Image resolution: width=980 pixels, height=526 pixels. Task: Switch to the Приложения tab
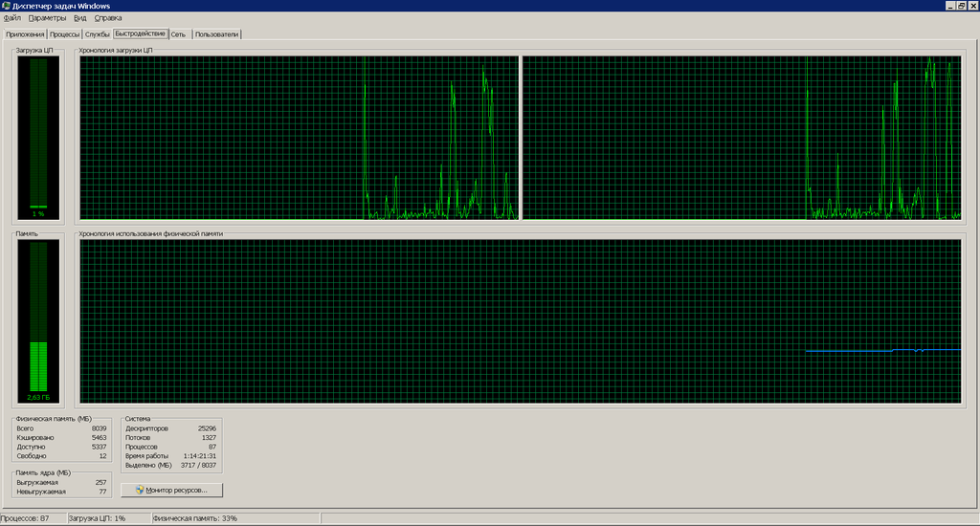pos(25,34)
